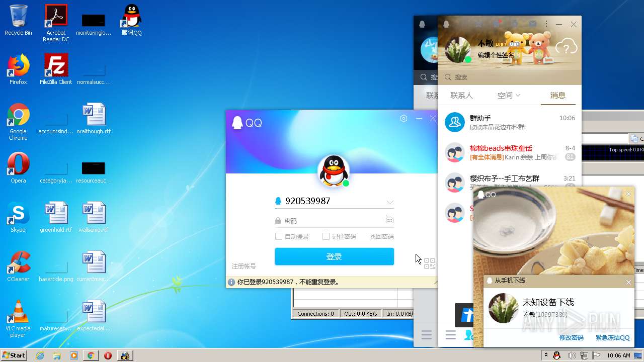Click the 密码 password input field
Screen dimensions: 644x362
[334, 220]
